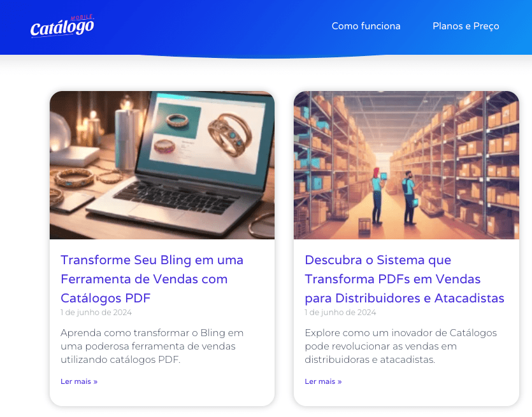
Task: Open the Descubra o Sistema article title
Action: click(405, 279)
